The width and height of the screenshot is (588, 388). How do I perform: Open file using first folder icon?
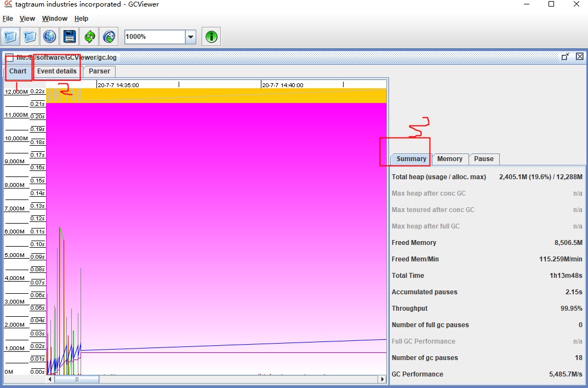pyautogui.click(x=10, y=37)
